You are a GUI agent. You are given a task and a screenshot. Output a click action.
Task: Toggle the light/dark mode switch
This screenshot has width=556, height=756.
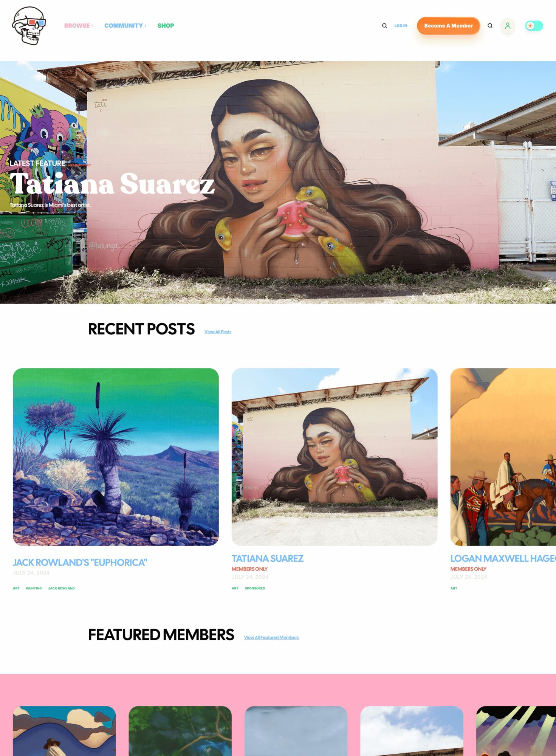point(534,26)
